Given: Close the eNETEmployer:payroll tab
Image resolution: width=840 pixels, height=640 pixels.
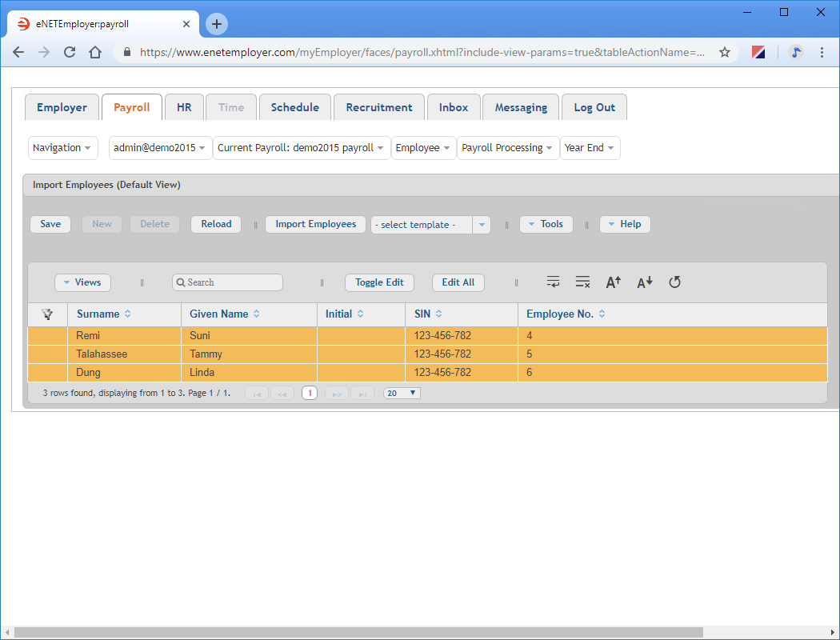Looking at the screenshot, I should click(x=186, y=24).
